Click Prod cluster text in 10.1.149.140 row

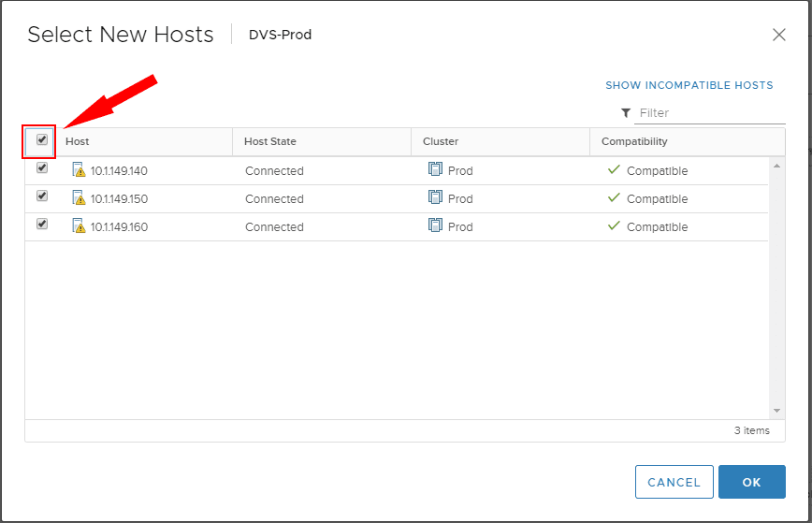(460, 171)
